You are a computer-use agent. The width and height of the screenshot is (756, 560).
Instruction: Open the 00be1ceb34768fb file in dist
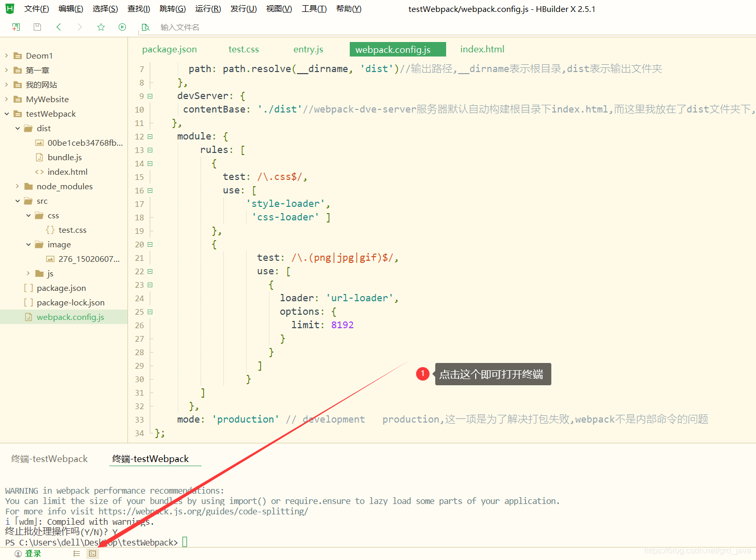[85, 143]
